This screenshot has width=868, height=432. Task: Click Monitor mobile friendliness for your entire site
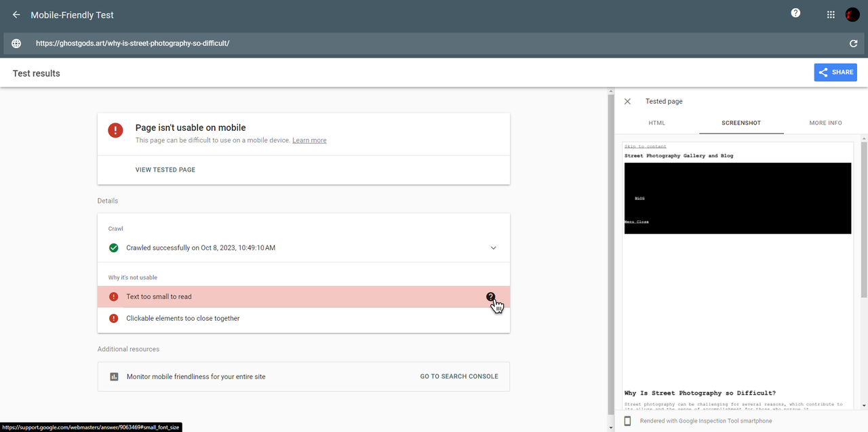pyautogui.click(x=196, y=376)
